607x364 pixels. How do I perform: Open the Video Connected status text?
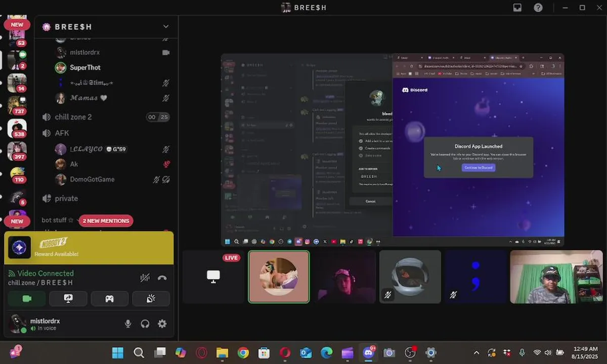46,273
